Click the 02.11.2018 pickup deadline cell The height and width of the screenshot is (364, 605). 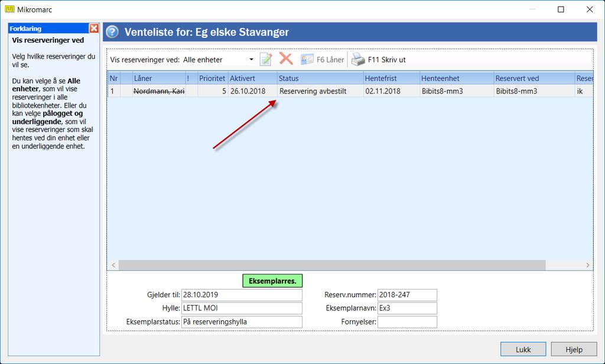[x=391, y=91]
